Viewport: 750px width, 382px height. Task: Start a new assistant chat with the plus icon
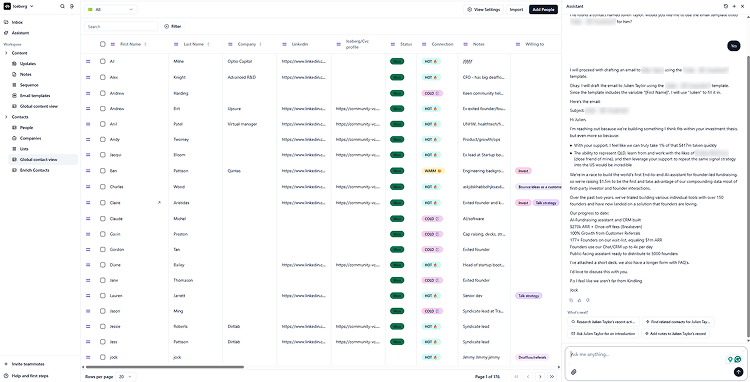[734, 7]
